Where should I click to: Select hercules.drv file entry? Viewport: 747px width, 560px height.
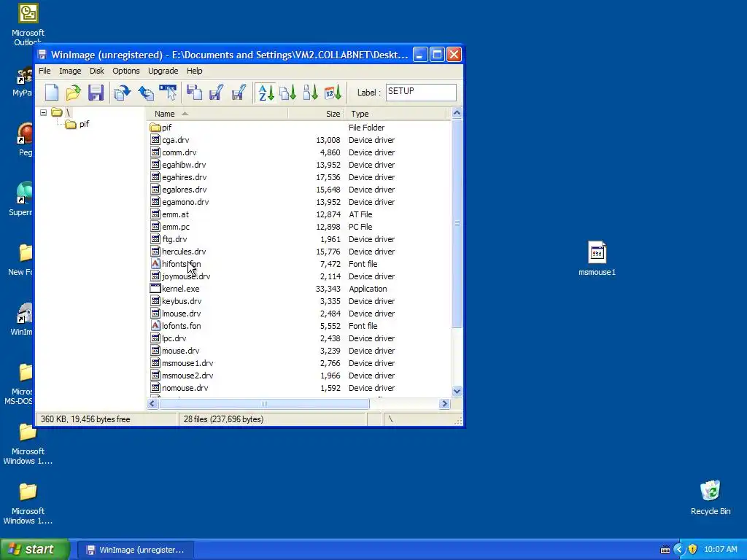coord(184,252)
